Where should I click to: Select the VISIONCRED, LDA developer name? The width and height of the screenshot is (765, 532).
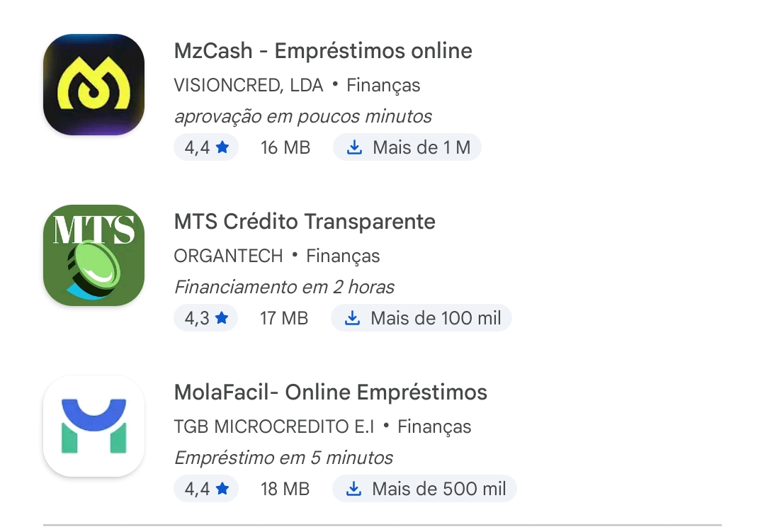click(249, 86)
